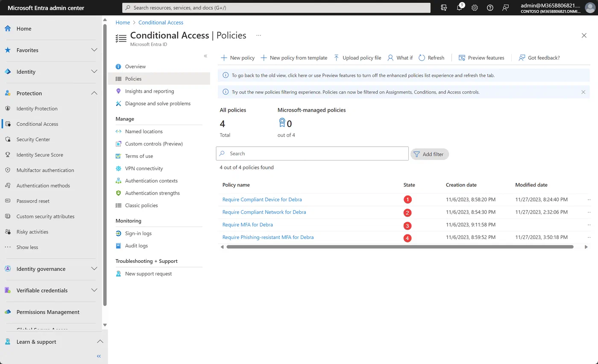Close the Conditional Access blade
Screen dimensions: 598x364
584,35
